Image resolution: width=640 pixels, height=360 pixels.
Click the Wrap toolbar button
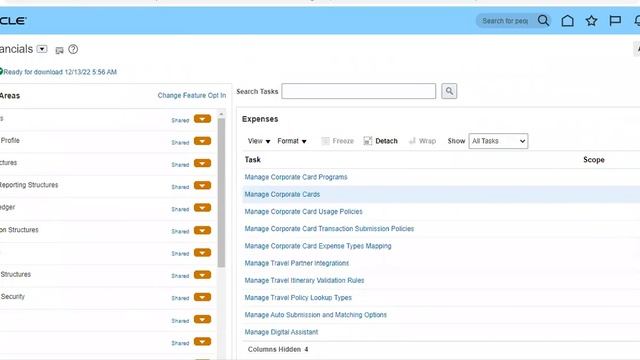(x=422, y=141)
